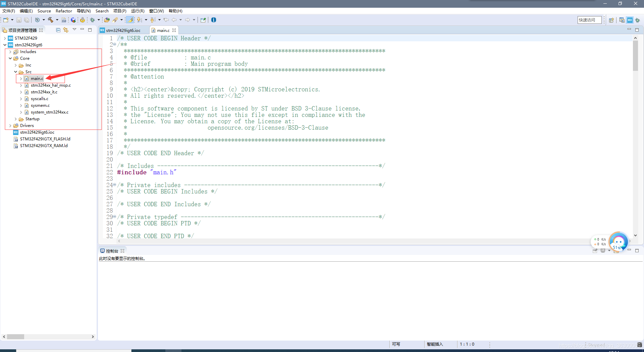This screenshot has width=644, height=352.
Task: Click Collapse All in project explorer
Action: [58, 30]
